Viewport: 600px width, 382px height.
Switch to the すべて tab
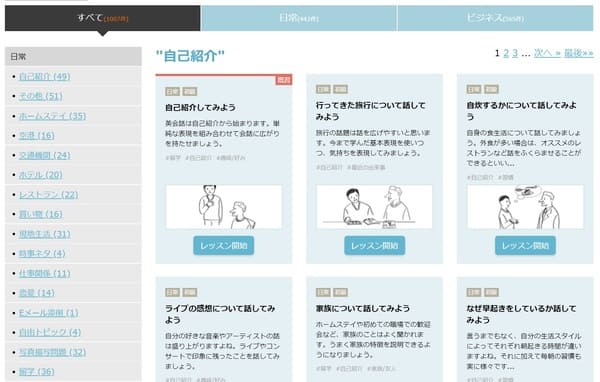coord(103,18)
